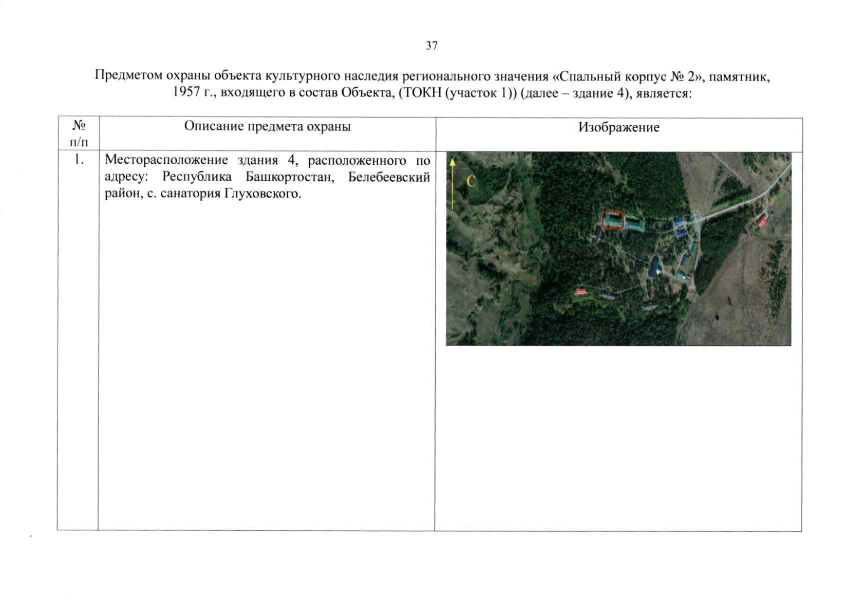The height and width of the screenshot is (616, 847).
Task: Click the text «Республика Башкортостан, Белебеевский»
Action: (296, 177)
